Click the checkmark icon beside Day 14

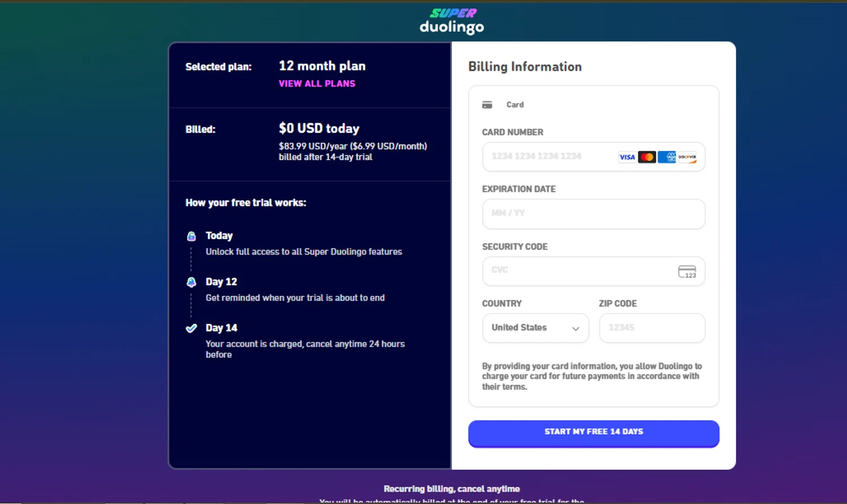tap(191, 328)
